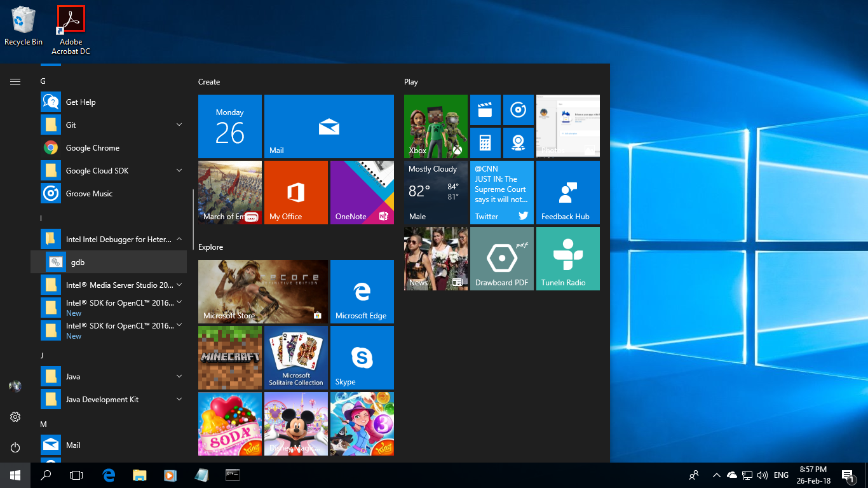Launch the Skype tile
Screen dimensions: 868x488
[x=362, y=358]
